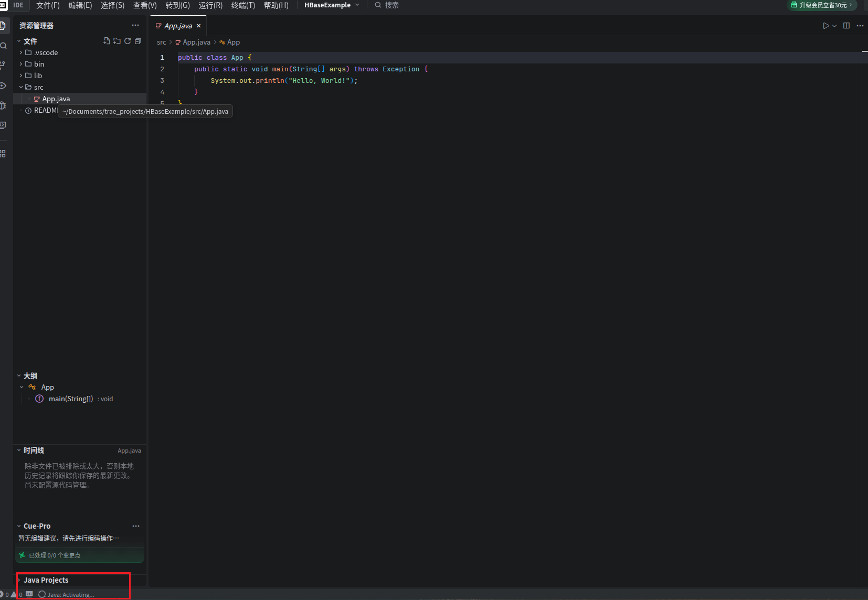Open the HBaseExample project dropdown
This screenshot has width=868, height=600.
(x=332, y=5)
